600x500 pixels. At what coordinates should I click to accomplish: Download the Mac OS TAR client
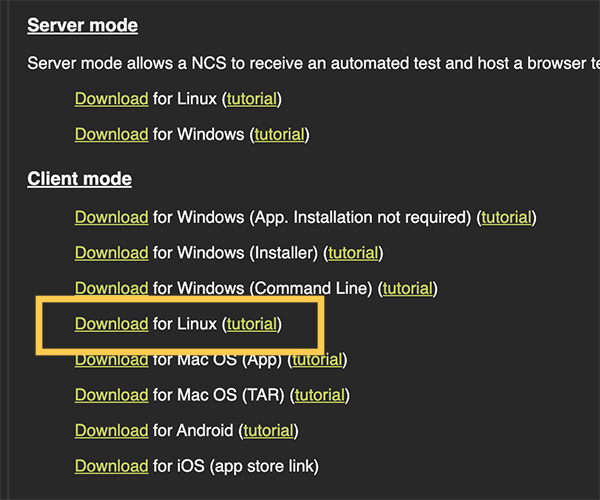pos(111,395)
